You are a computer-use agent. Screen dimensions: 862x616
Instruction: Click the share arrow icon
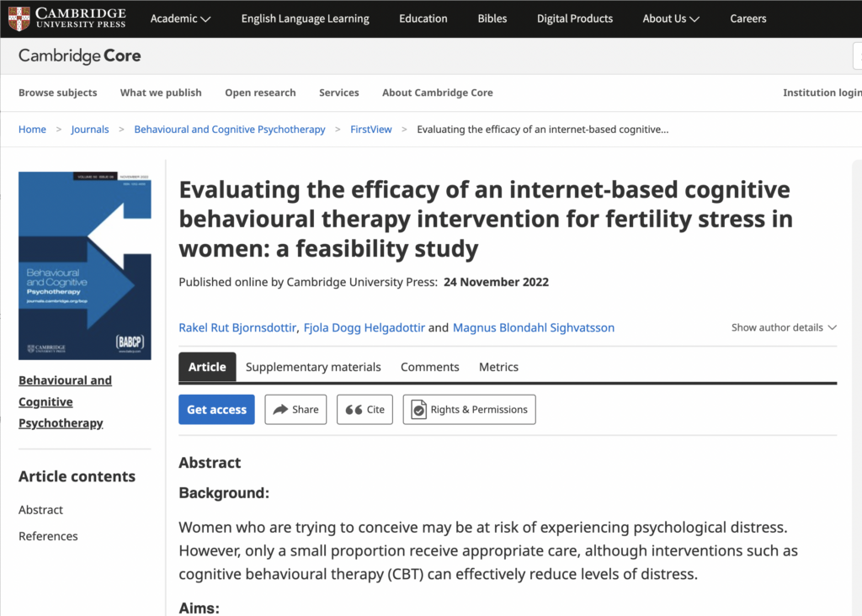(280, 409)
